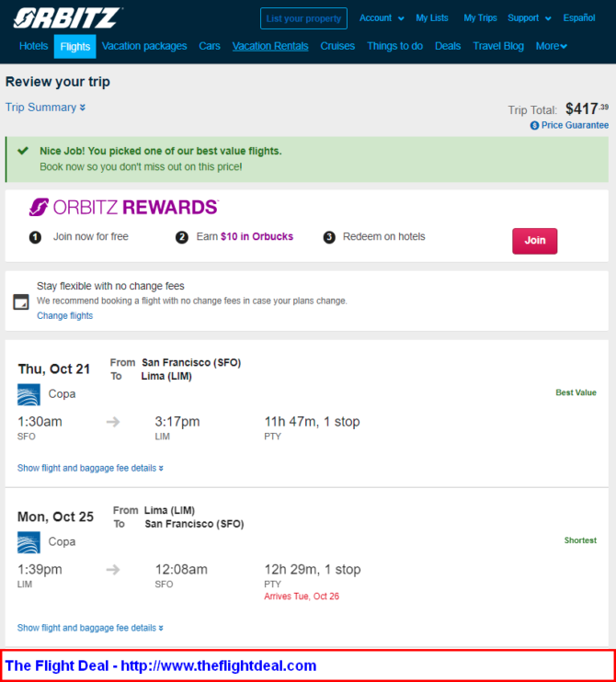The height and width of the screenshot is (682, 616).
Task: Expand the Trip Summary section
Action: 45,108
